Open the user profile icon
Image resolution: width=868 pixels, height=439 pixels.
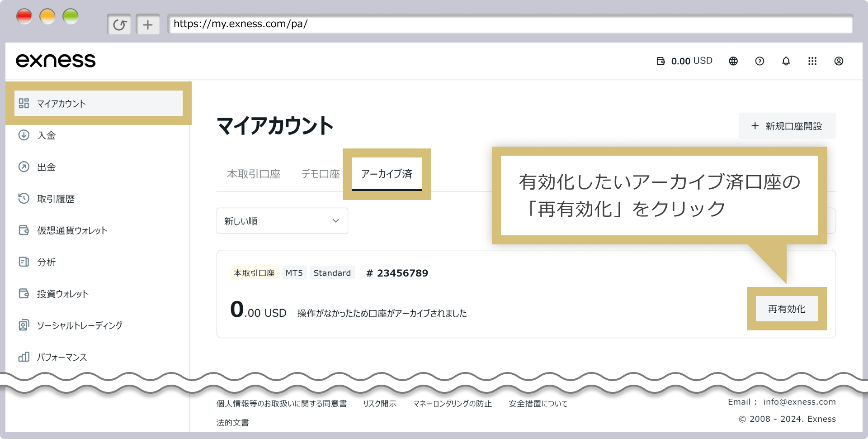coord(839,61)
